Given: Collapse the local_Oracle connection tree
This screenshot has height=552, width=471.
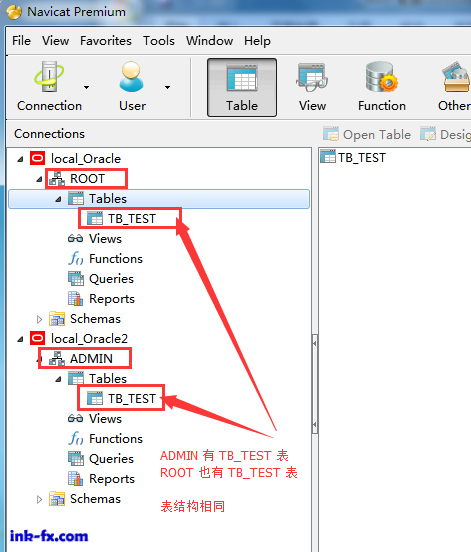Looking at the screenshot, I should coord(20,159).
